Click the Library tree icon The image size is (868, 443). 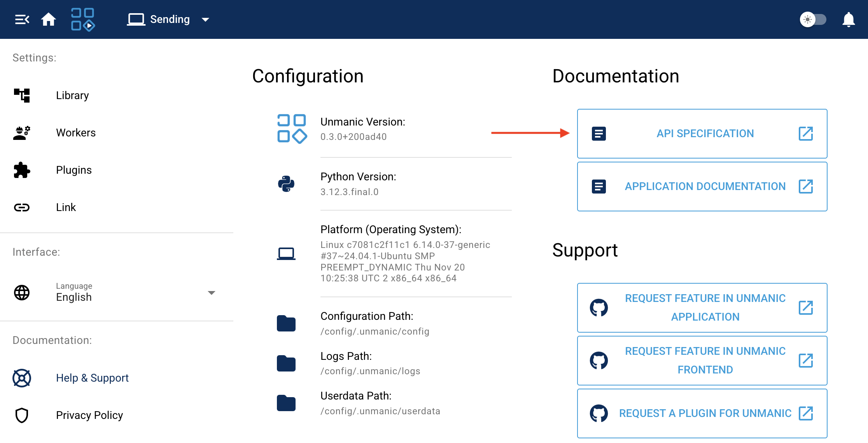22,95
